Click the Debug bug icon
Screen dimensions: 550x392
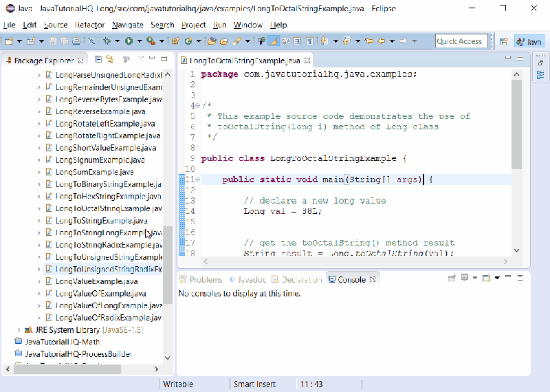click(107, 41)
